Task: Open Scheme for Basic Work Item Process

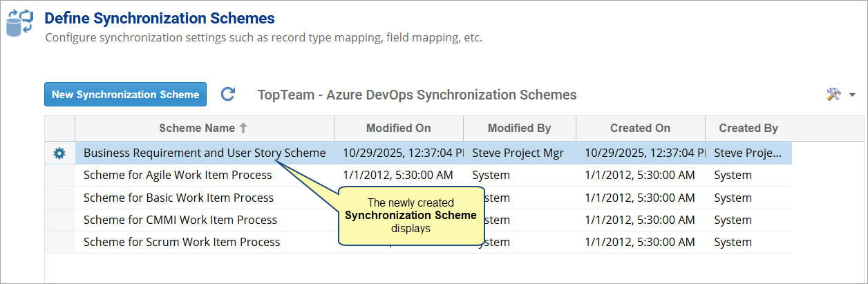Action: tap(178, 198)
